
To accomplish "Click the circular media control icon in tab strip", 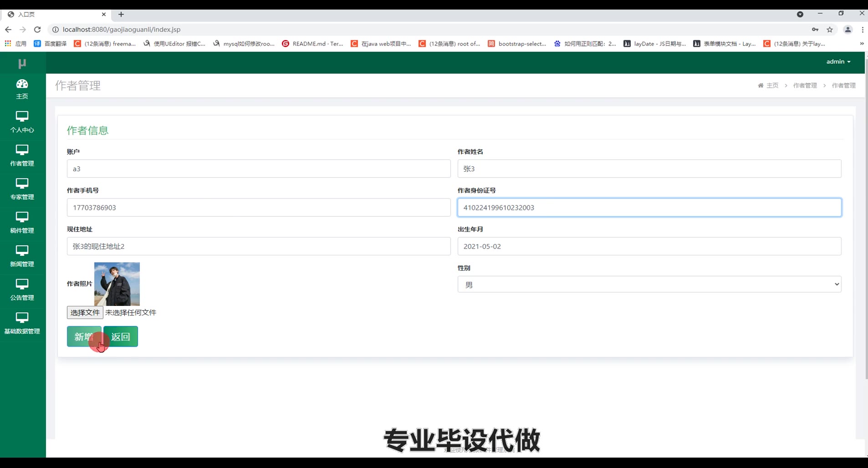I will (800, 15).
